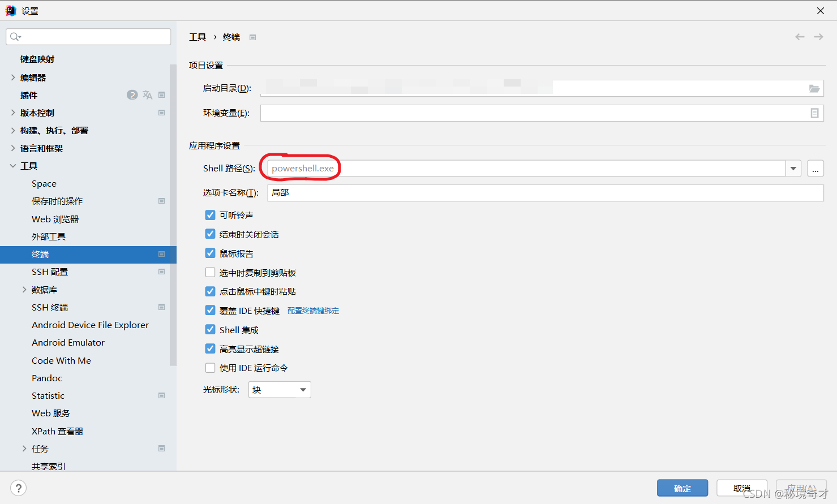Open the 光标形状 dropdown

click(280, 390)
